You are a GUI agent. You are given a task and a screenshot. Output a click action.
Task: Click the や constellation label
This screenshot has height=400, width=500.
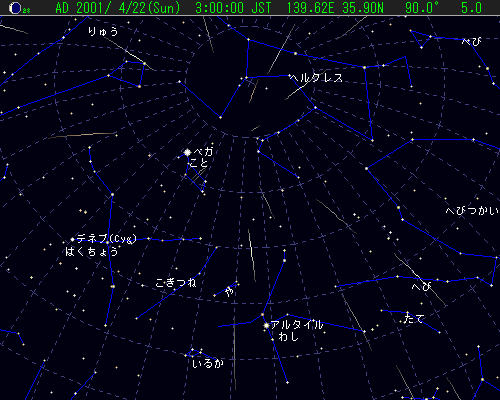coord(229,292)
